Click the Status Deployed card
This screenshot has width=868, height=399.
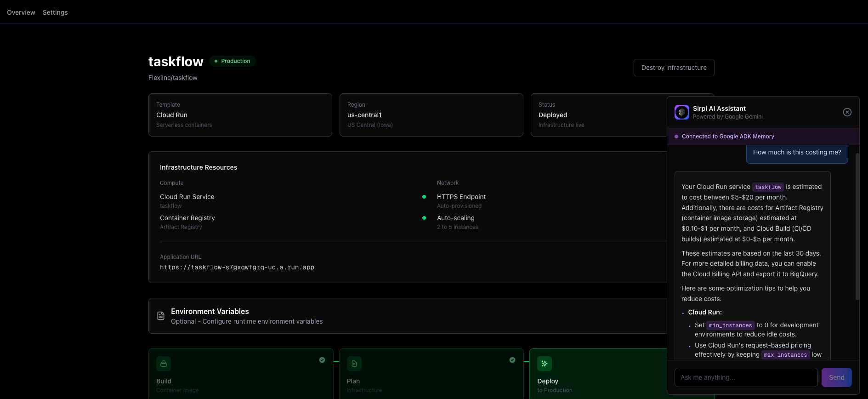tap(599, 115)
